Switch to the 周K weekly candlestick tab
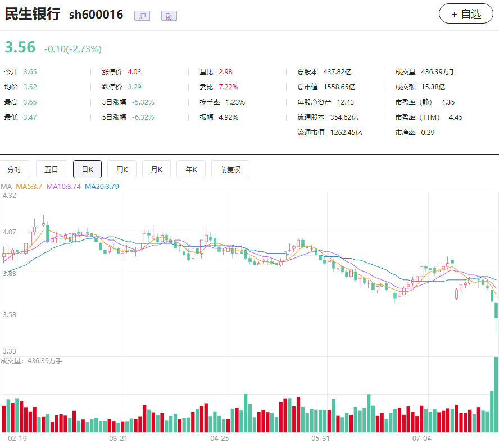 pyautogui.click(x=122, y=169)
